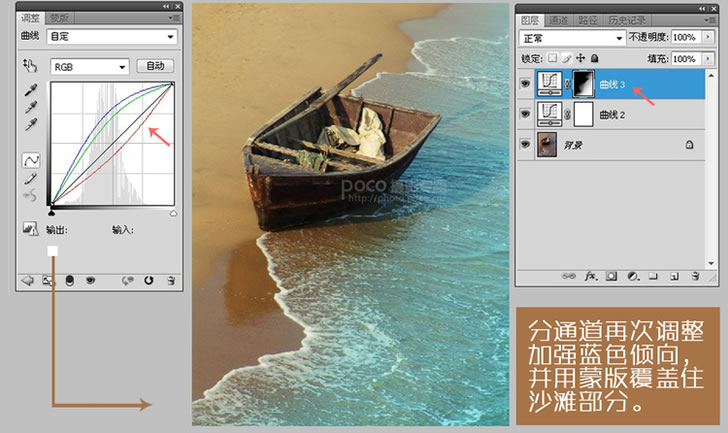Click the clip-to-layer circle icon
This screenshot has height=433, width=728.
click(69, 280)
